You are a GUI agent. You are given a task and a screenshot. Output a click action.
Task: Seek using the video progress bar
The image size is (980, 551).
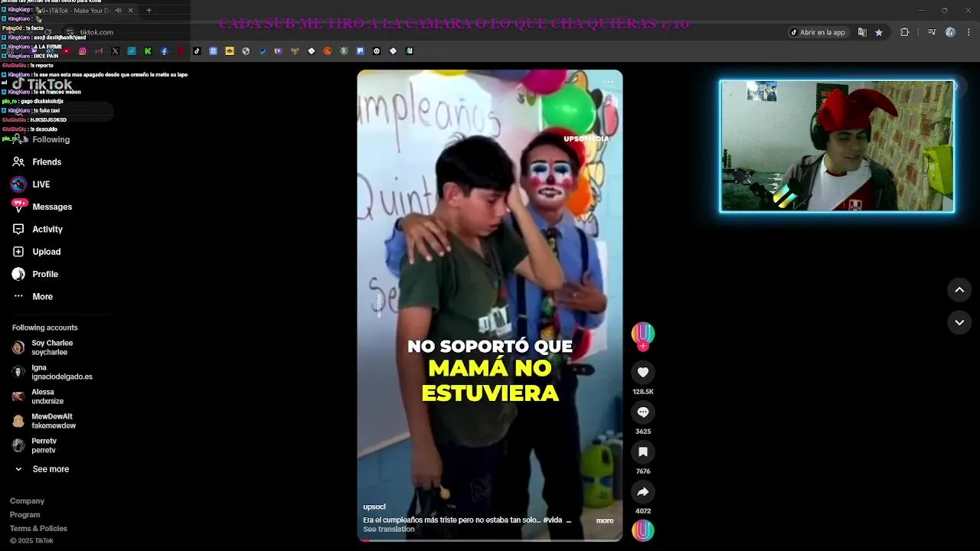point(490,540)
